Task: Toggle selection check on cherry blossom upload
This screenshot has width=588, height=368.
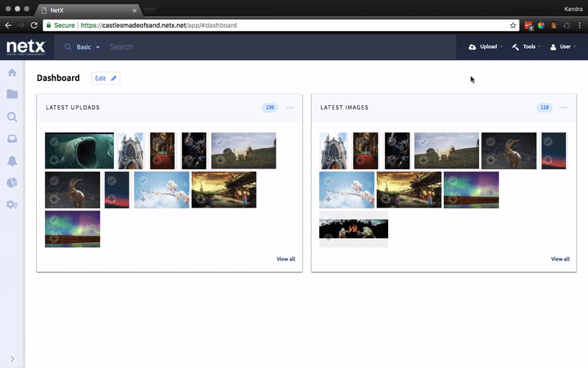Action: (141, 181)
